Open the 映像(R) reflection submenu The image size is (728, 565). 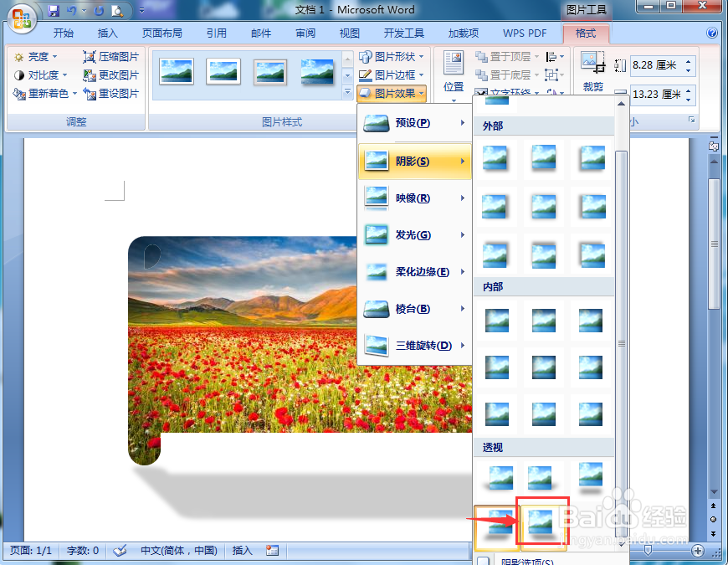tap(414, 198)
